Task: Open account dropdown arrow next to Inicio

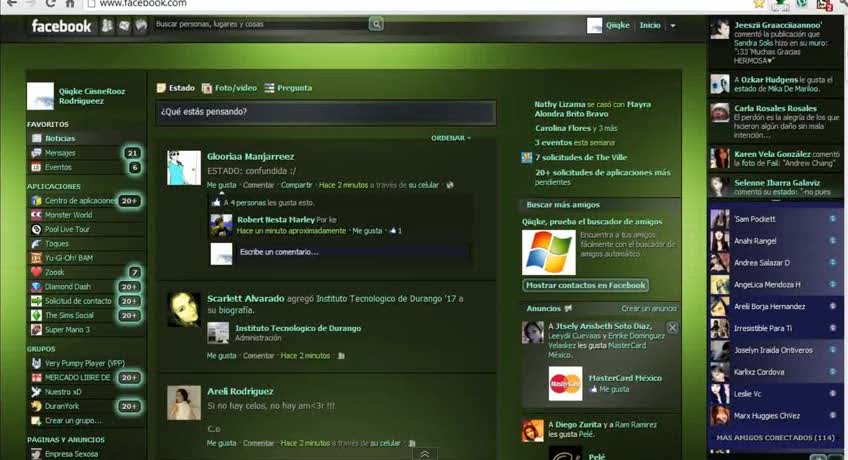Action: 673,25
